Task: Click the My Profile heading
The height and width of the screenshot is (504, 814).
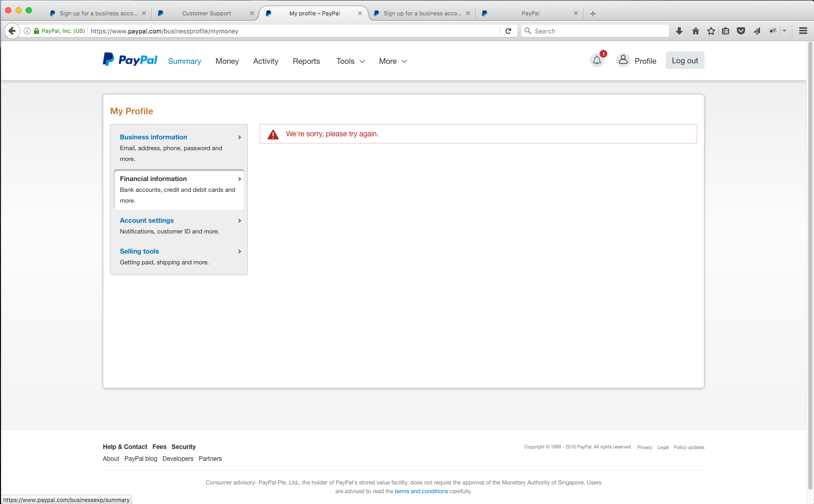Action: [x=132, y=111]
